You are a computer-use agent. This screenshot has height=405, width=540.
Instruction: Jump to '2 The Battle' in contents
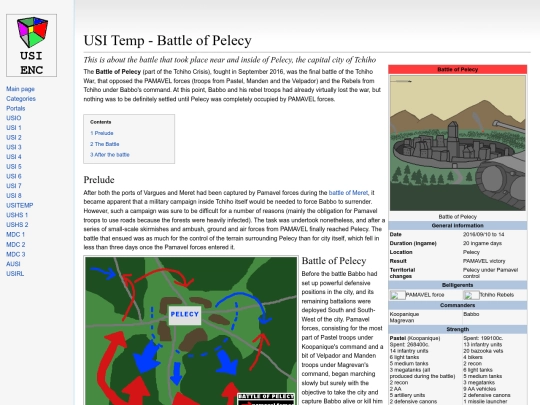click(x=105, y=144)
